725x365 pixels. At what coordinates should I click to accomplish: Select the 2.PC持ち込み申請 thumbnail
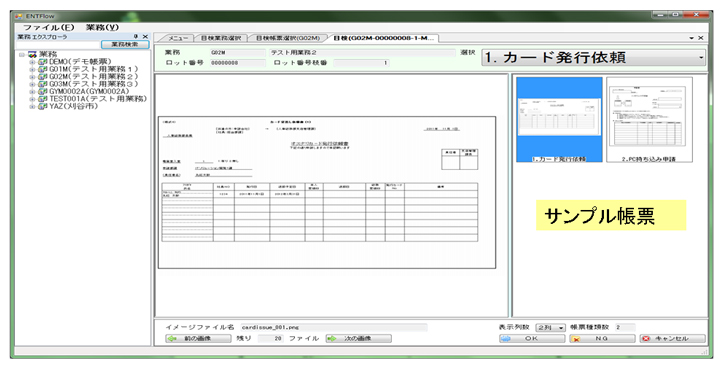[649, 119]
